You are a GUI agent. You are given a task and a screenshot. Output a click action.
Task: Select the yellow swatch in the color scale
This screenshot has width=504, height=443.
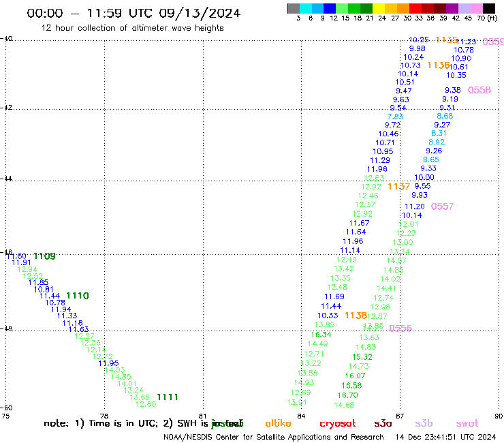pyautogui.click(x=379, y=8)
